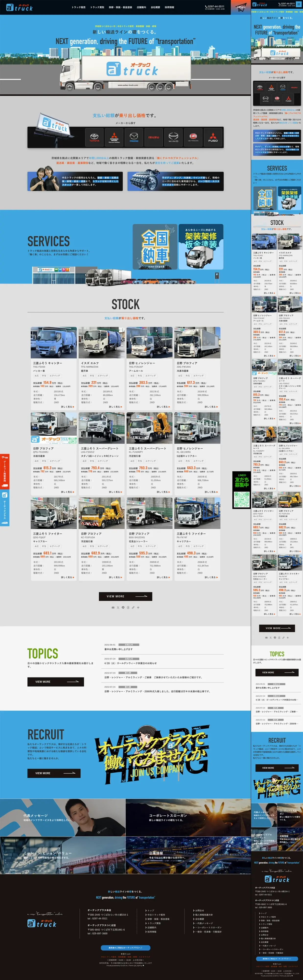Click the email share icon under the stock list
Image resolution: width=303 pixels, height=980 pixels.
(x=113, y=608)
